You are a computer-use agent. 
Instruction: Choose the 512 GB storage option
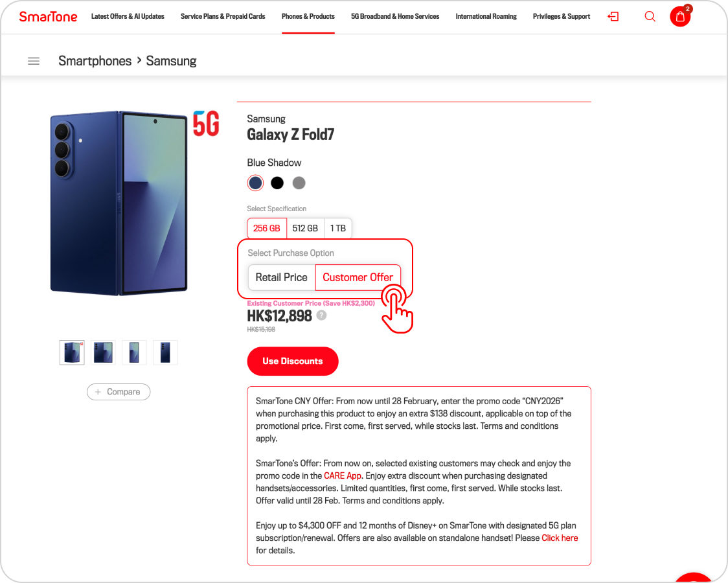coord(305,228)
